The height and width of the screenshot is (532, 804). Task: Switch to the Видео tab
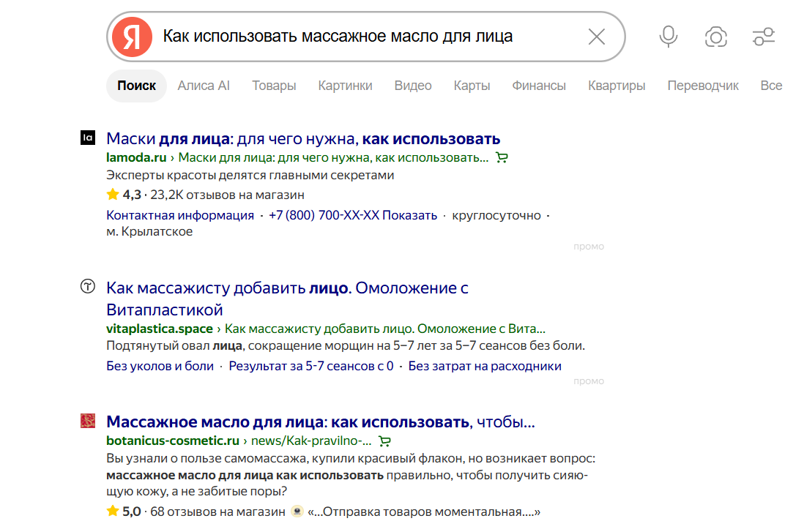413,86
